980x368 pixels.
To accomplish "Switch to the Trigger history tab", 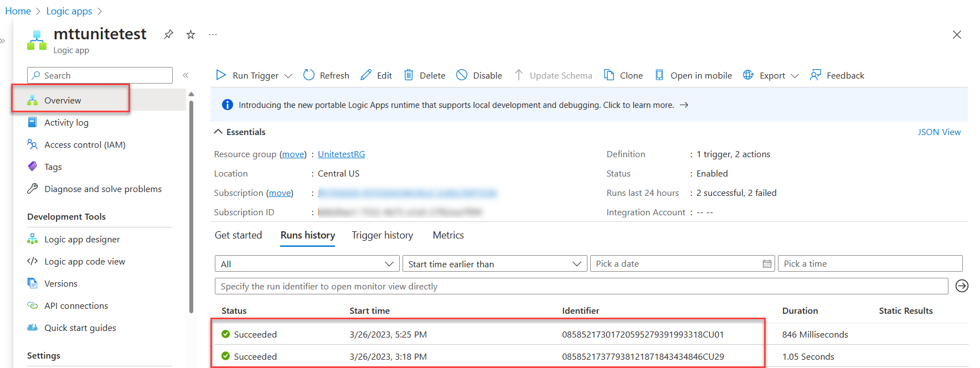I will pyautogui.click(x=382, y=235).
